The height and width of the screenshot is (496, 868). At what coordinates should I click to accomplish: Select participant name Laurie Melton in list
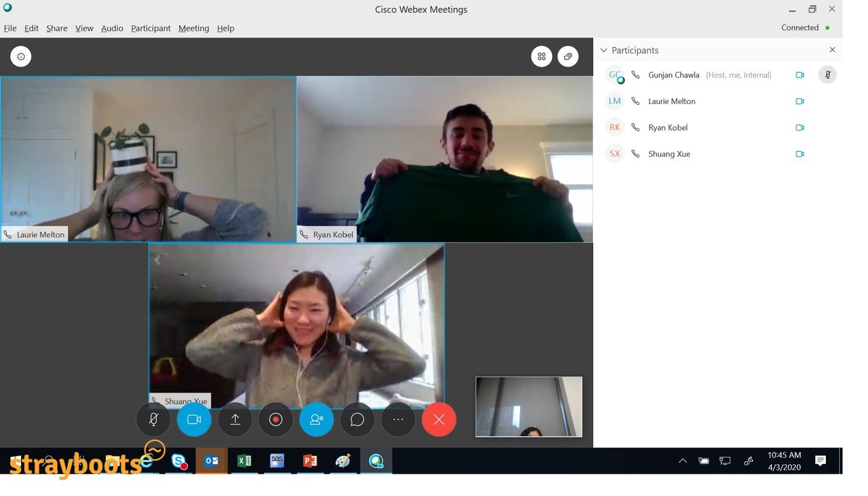(x=672, y=101)
